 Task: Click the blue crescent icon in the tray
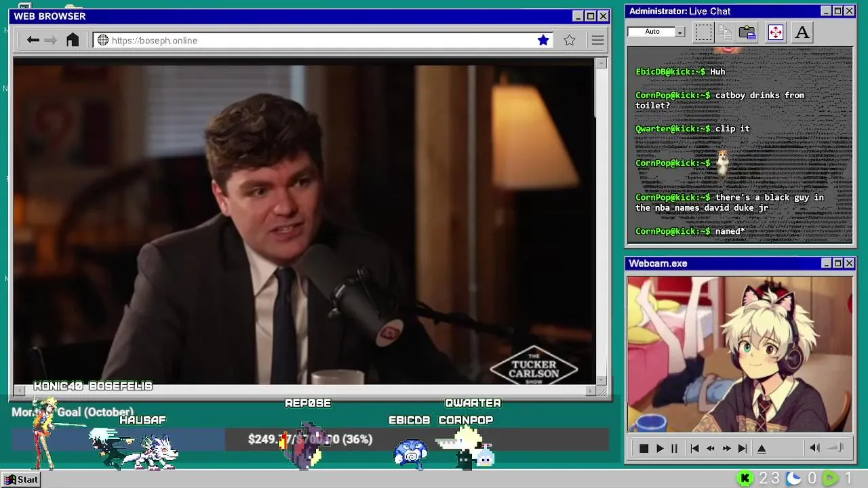pyautogui.click(x=794, y=479)
